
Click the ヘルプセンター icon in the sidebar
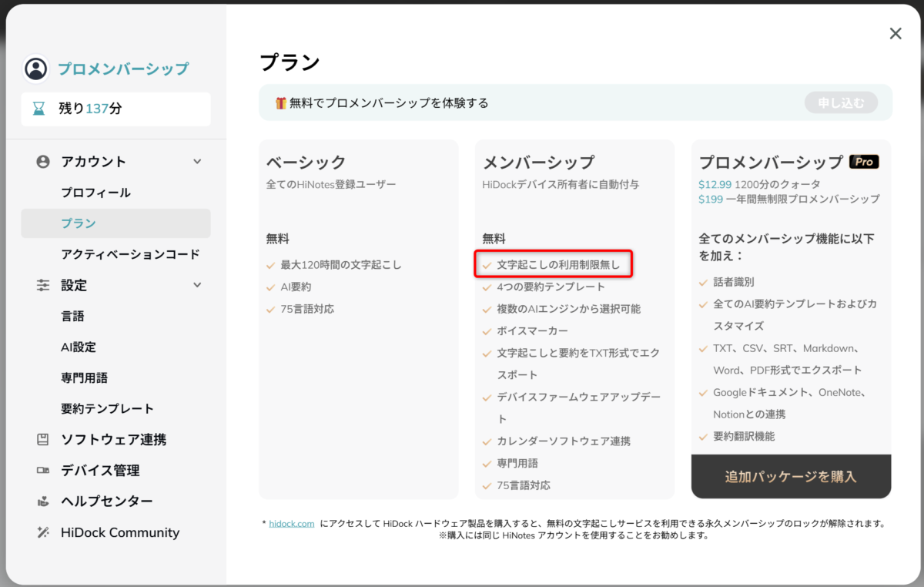point(43,501)
